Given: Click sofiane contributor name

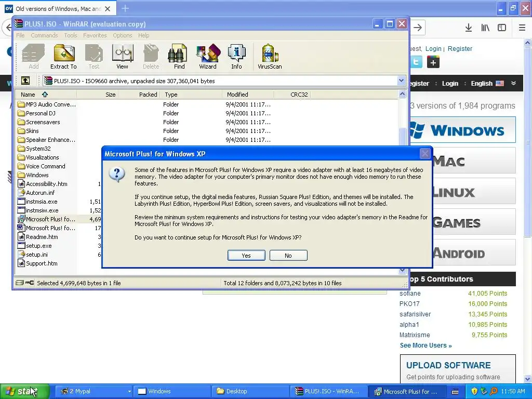Looking at the screenshot, I should click(x=410, y=294).
